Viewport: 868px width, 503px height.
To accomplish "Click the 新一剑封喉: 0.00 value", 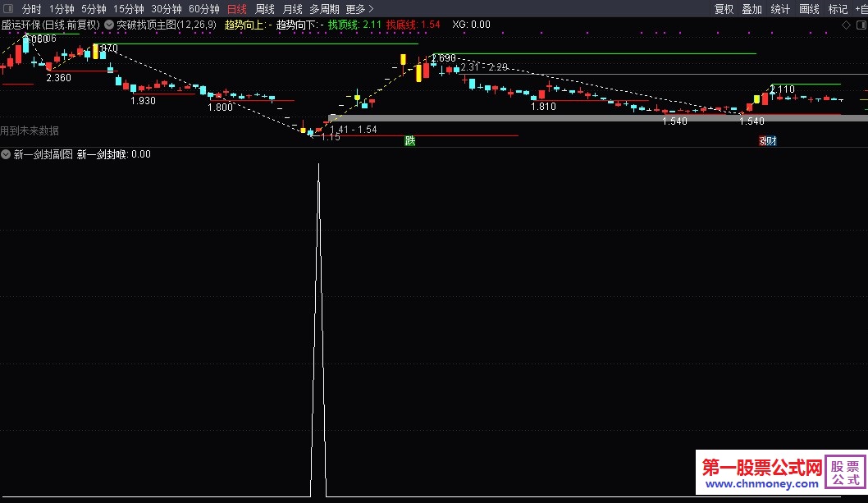I will (113, 154).
